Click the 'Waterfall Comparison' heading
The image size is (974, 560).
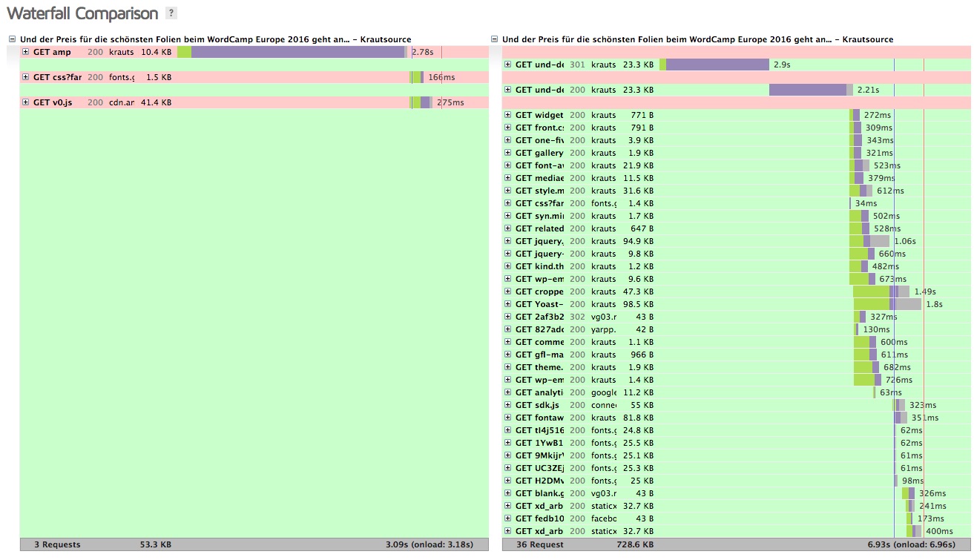(x=82, y=13)
